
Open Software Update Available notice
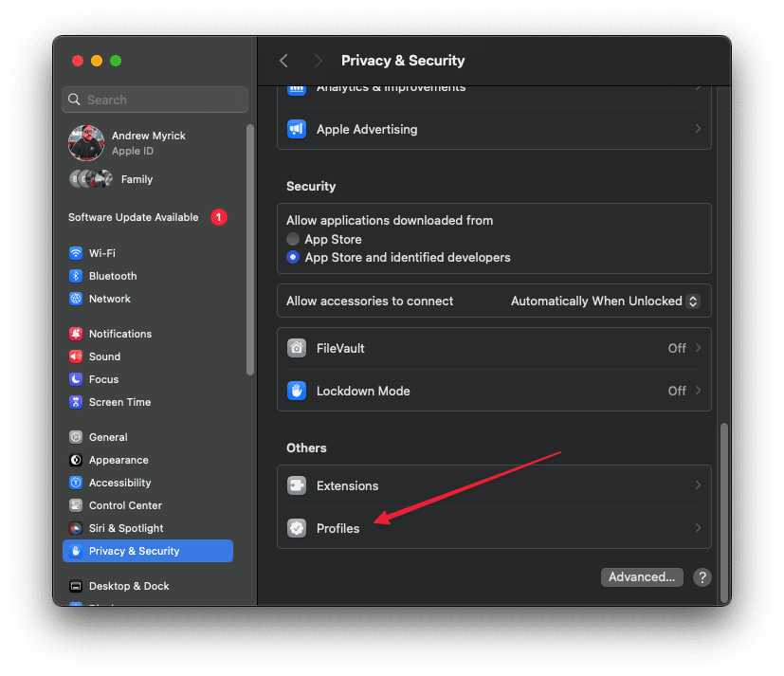[148, 217]
